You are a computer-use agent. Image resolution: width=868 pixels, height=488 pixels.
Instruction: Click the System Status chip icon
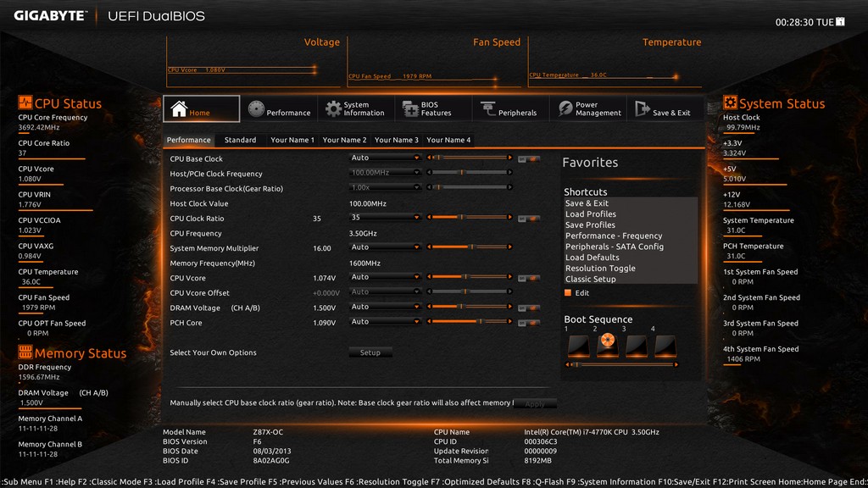click(730, 103)
